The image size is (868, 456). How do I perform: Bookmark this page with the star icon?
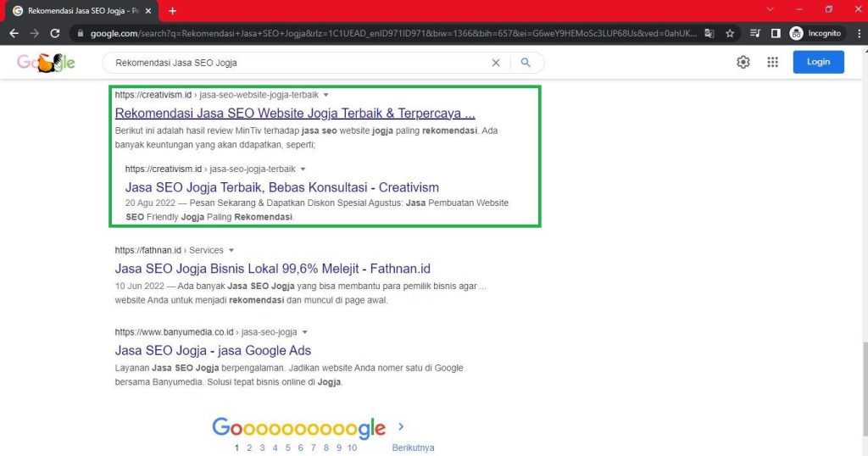click(730, 33)
